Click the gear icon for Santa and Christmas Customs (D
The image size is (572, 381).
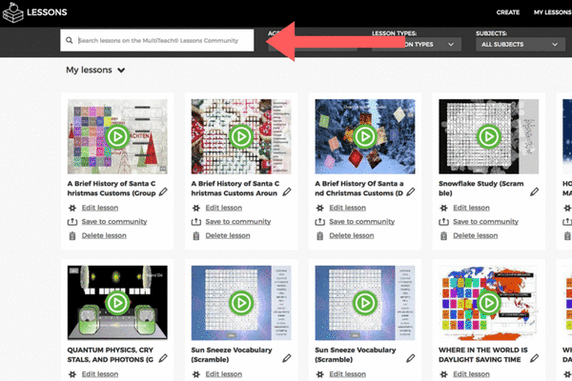320,208
